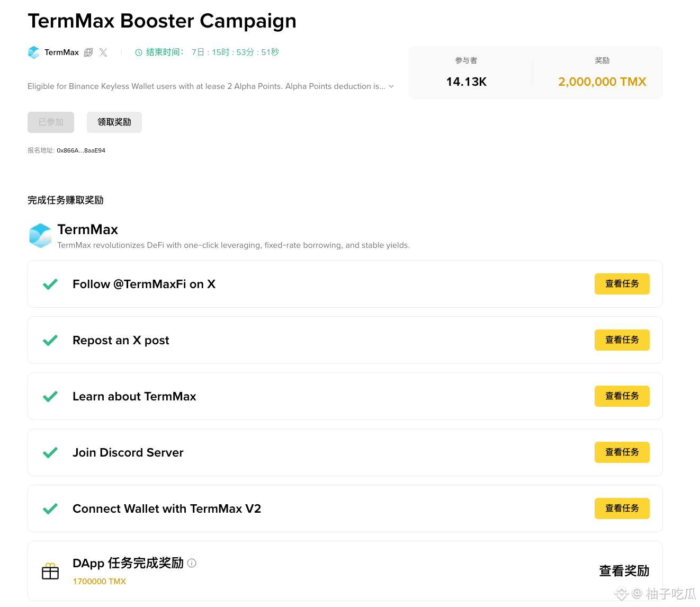The width and height of the screenshot is (700, 607).
Task: Click the disabled 已参加 button
Action: click(x=51, y=122)
